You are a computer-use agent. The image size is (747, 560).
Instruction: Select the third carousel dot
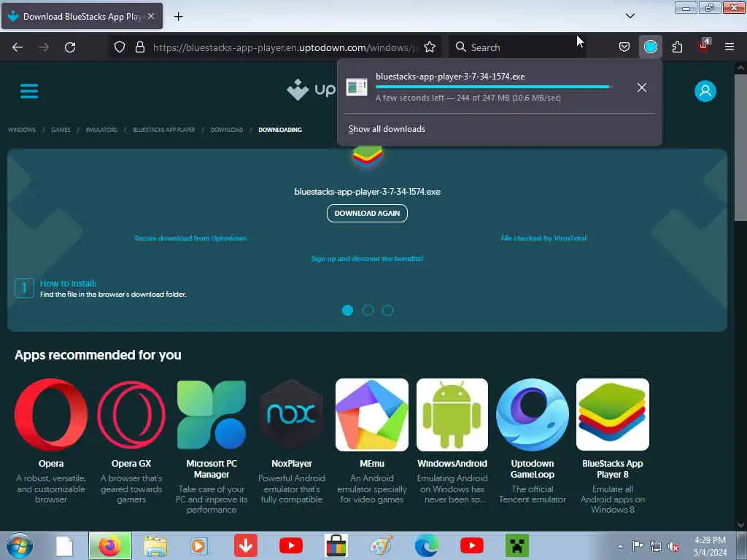click(x=388, y=311)
